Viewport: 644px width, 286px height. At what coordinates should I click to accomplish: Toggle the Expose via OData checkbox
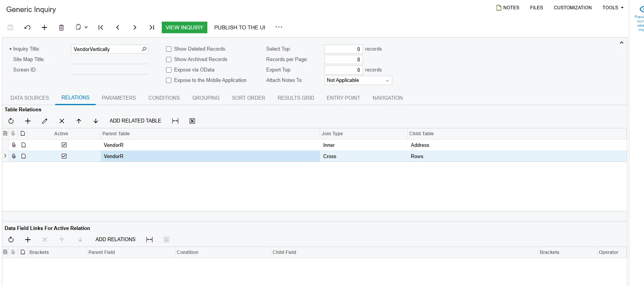(x=169, y=70)
